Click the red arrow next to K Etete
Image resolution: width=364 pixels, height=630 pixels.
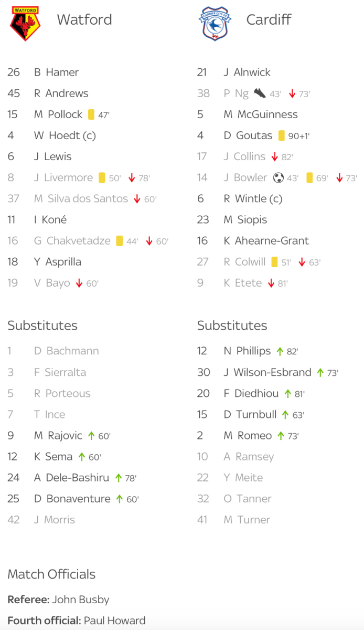coord(271,283)
